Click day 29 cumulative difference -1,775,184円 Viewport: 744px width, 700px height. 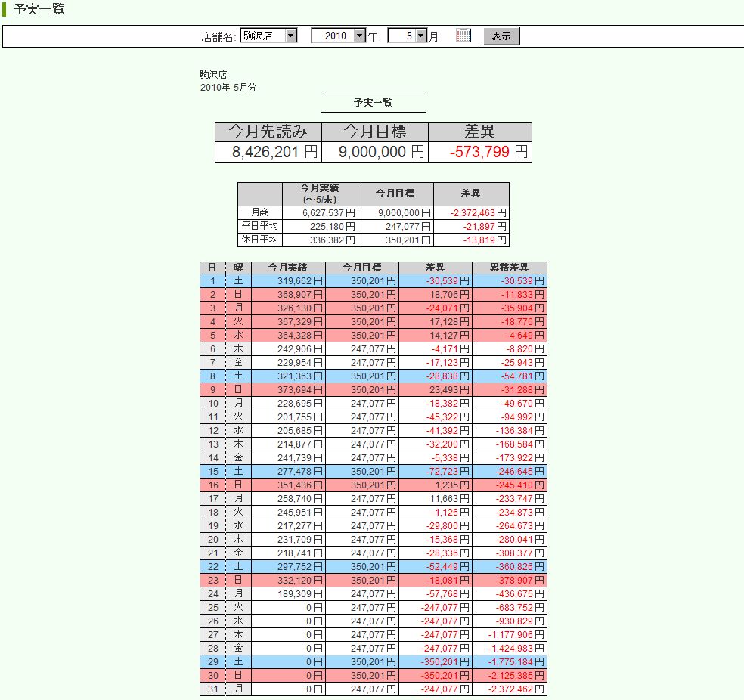pos(510,661)
